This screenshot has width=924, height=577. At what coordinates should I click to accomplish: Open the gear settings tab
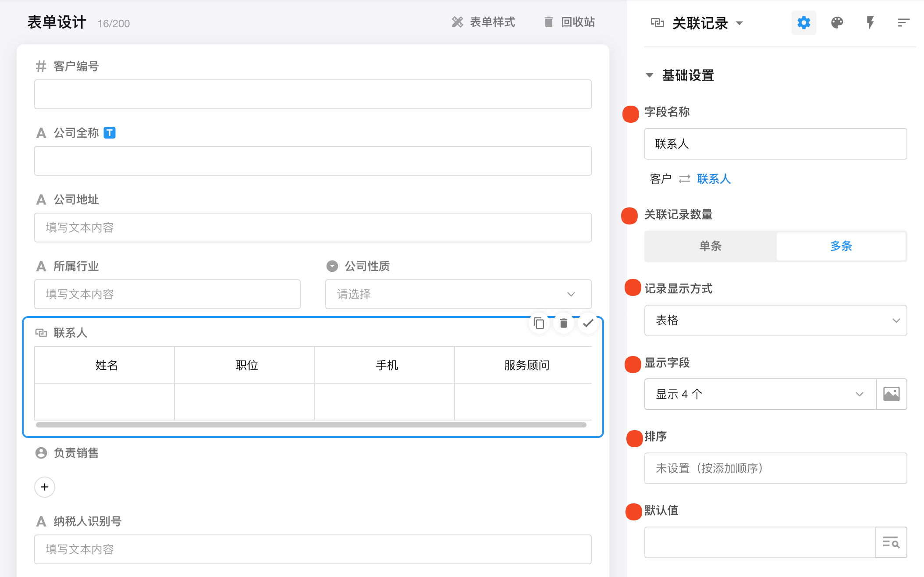[x=803, y=23]
